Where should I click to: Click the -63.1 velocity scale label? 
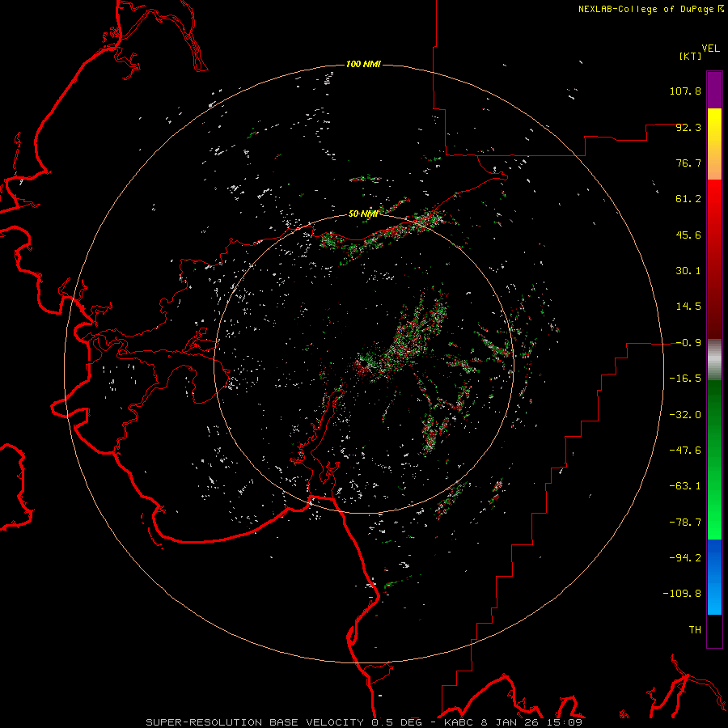[x=685, y=486]
